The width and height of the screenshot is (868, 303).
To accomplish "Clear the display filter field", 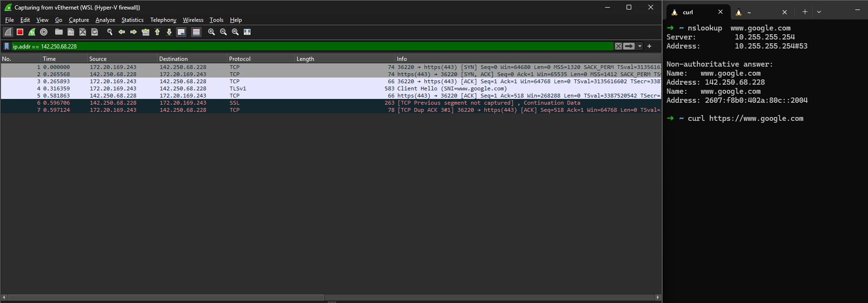I will click(618, 46).
